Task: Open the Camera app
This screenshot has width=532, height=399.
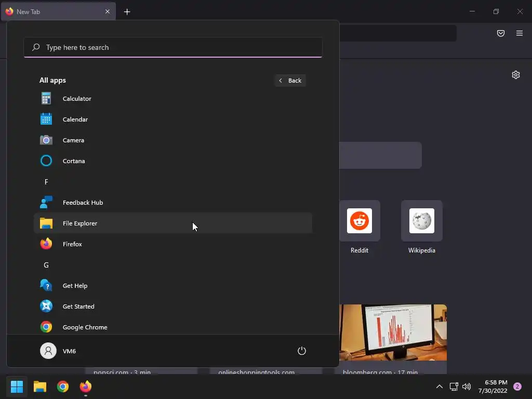Action: (x=172, y=140)
